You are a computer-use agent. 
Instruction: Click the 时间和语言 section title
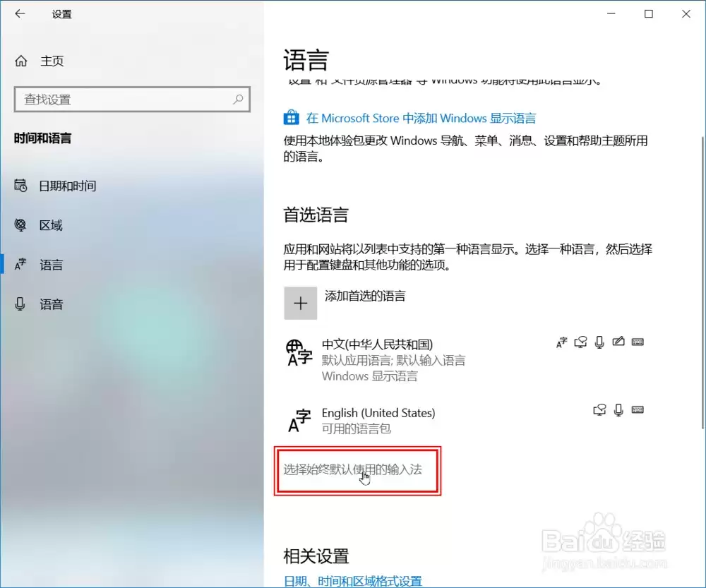[x=42, y=138]
